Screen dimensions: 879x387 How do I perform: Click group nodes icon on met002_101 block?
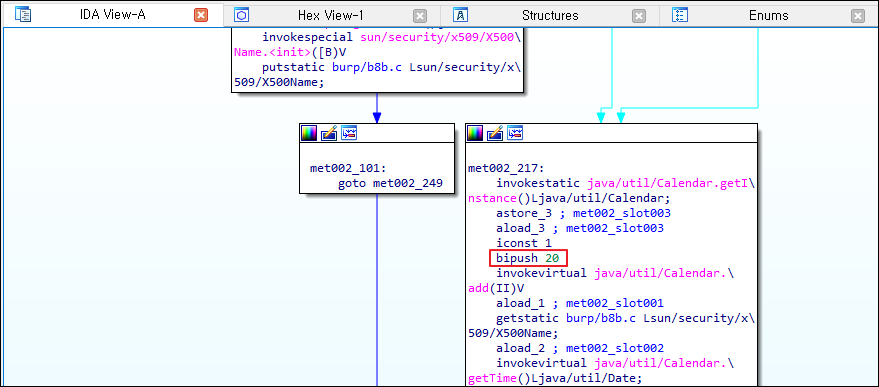tap(349, 133)
